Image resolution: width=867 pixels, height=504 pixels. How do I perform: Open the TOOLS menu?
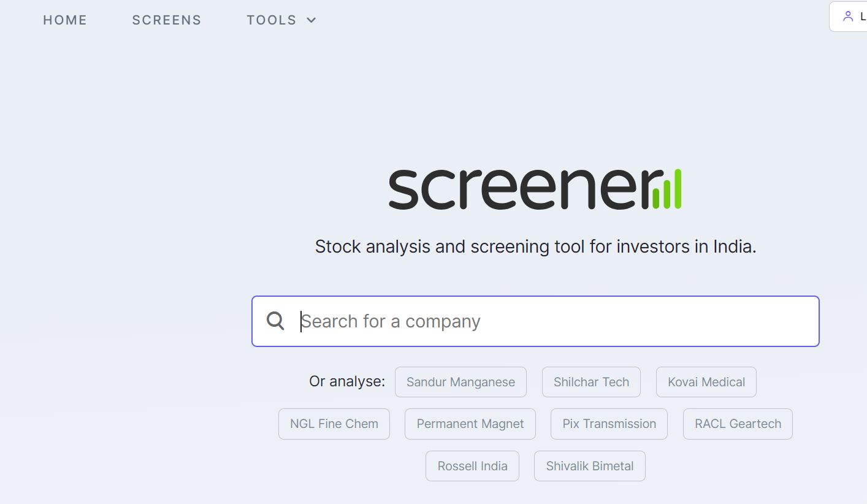pyautogui.click(x=281, y=20)
